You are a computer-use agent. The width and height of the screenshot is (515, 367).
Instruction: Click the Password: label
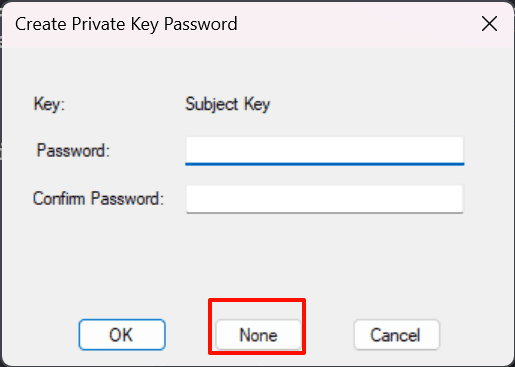73,150
